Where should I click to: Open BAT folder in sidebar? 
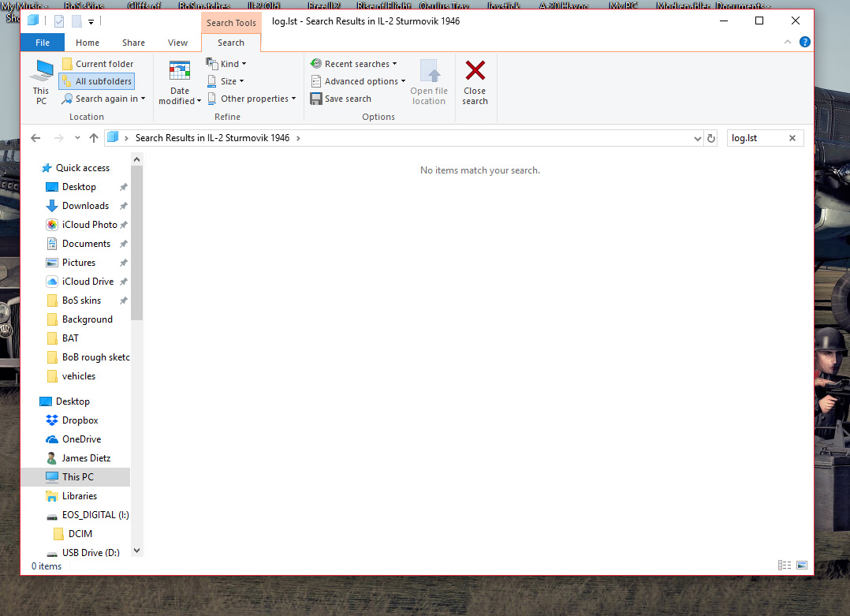pyautogui.click(x=70, y=339)
